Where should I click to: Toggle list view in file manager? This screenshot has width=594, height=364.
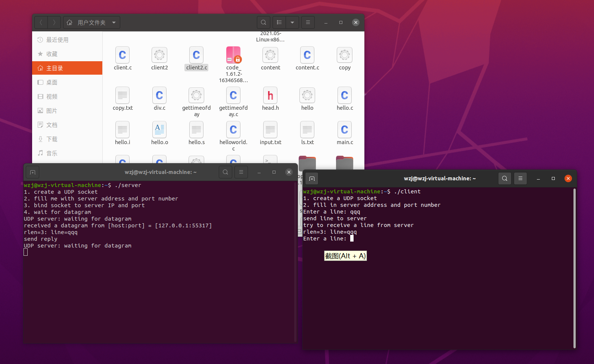coord(279,22)
